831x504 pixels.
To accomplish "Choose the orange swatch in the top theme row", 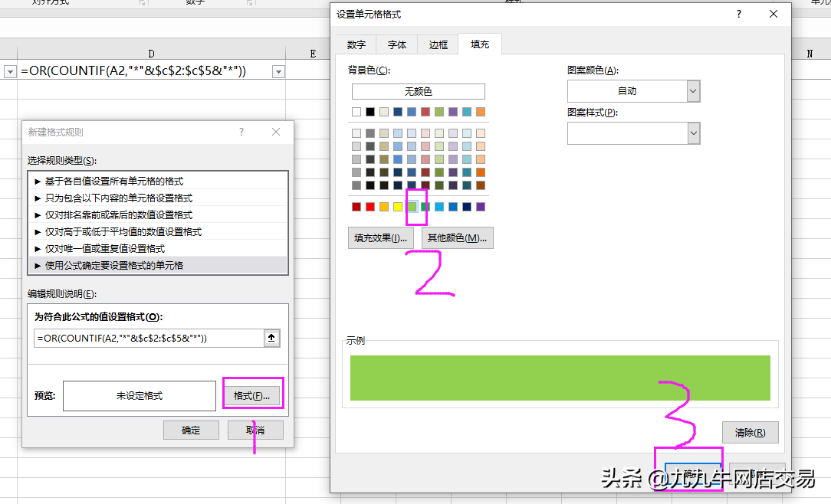I will click(481, 112).
